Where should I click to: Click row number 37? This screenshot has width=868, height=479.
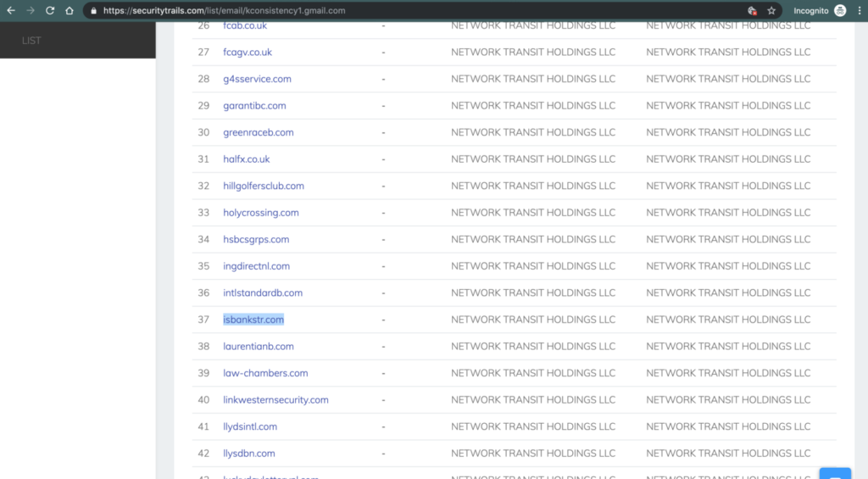click(x=203, y=320)
